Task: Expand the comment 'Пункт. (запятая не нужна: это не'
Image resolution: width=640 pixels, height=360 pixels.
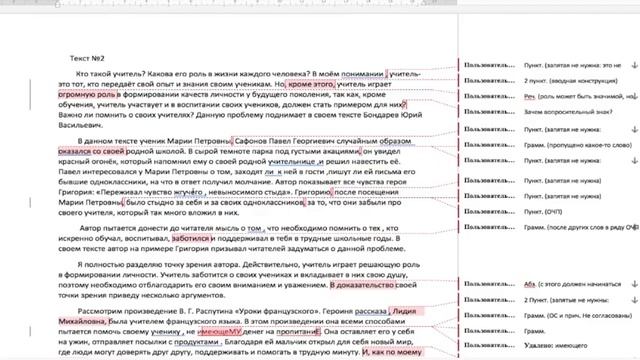Action: (x=635, y=65)
